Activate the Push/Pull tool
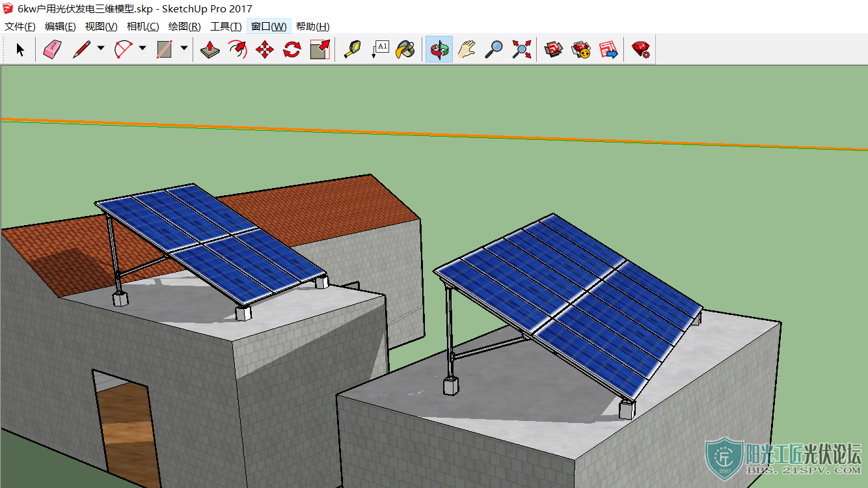 (x=210, y=49)
